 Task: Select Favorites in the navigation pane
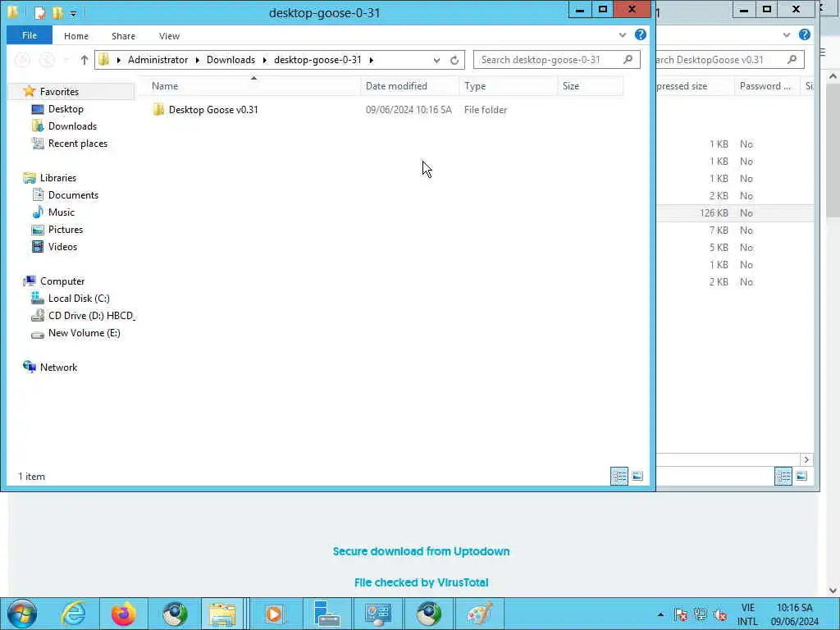(59, 92)
